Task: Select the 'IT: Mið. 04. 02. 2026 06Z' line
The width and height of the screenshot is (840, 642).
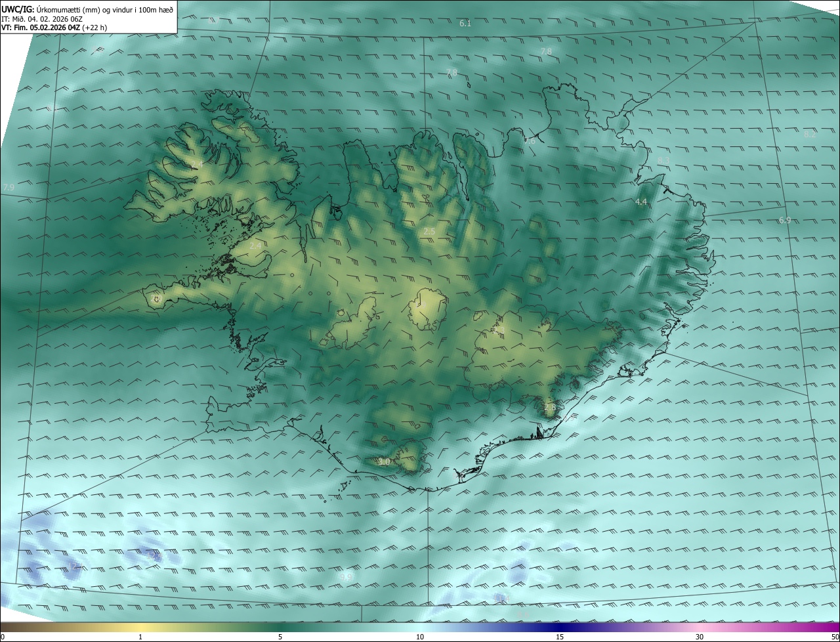Action: [41, 18]
